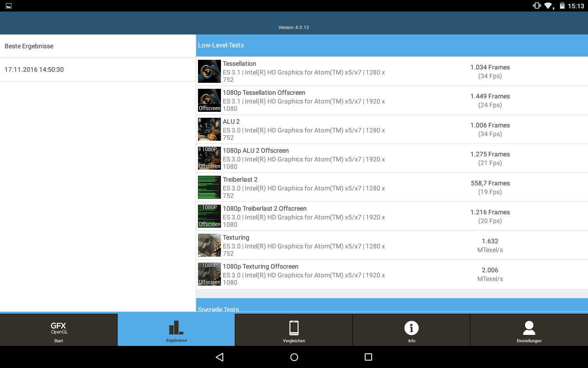Tap the battery icon in status bar
Image resolution: width=588 pixels, height=368 pixels.
coord(561,6)
